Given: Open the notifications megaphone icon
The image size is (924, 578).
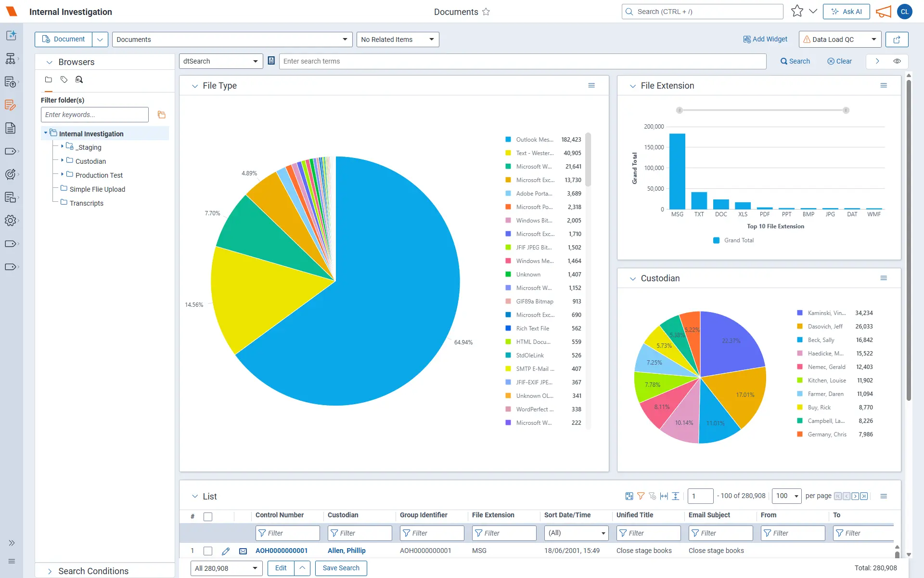Looking at the screenshot, I should [x=884, y=12].
